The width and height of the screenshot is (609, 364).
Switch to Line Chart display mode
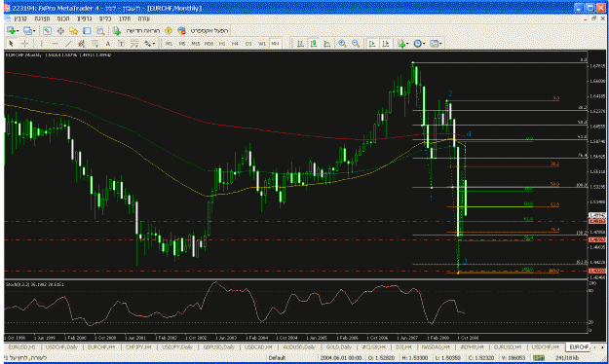(x=327, y=44)
